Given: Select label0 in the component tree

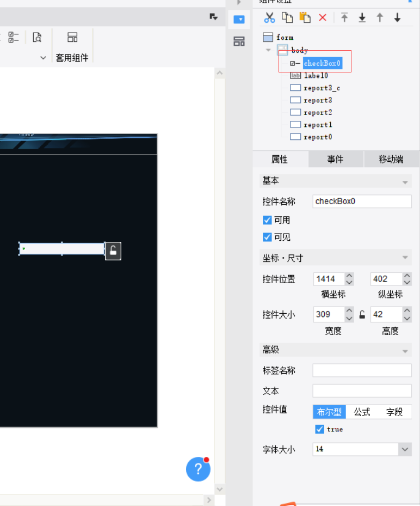Looking at the screenshot, I should click(316, 76).
